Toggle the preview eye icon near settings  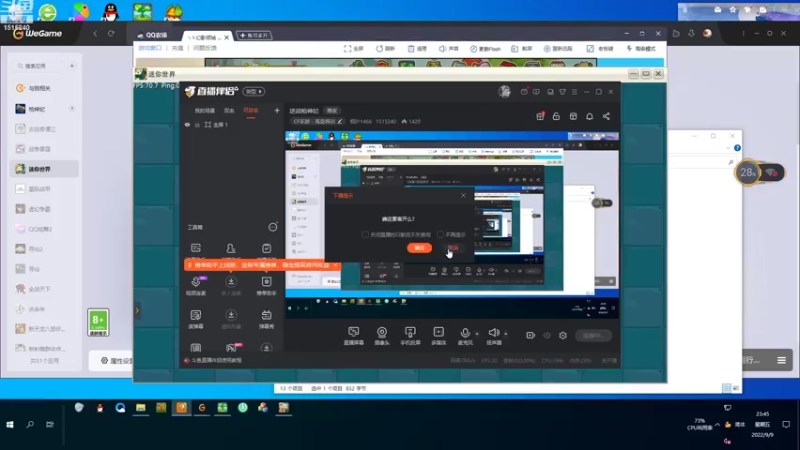(547, 335)
